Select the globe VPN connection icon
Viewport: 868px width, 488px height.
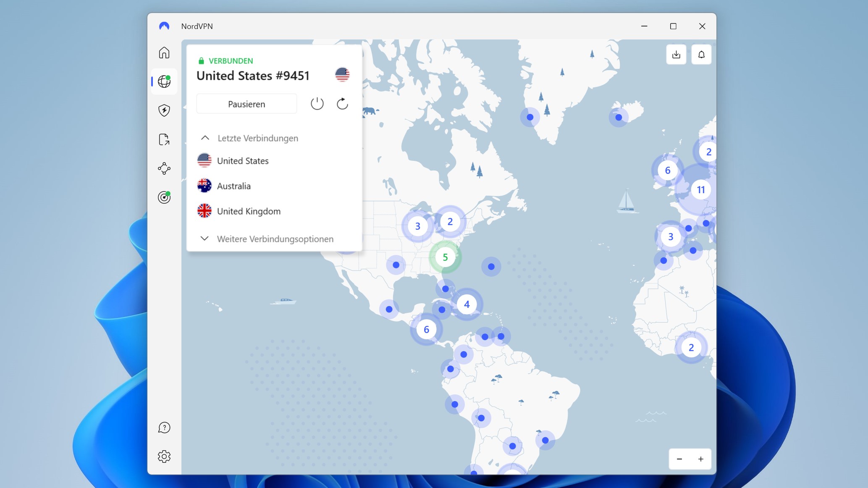click(x=164, y=81)
